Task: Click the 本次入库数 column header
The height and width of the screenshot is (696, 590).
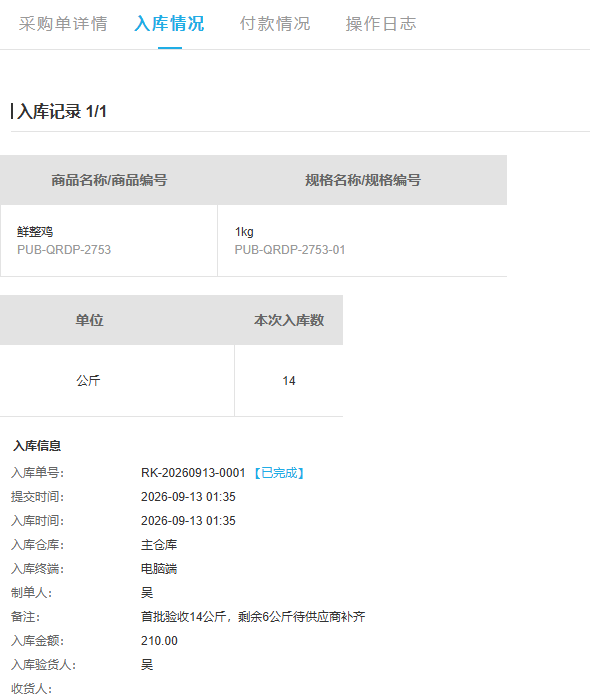Action: [x=289, y=320]
